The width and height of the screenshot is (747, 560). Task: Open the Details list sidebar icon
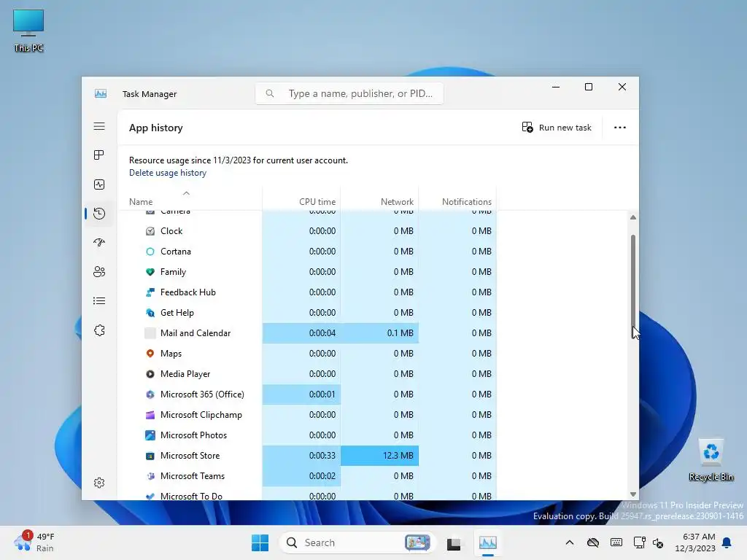coord(99,301)
